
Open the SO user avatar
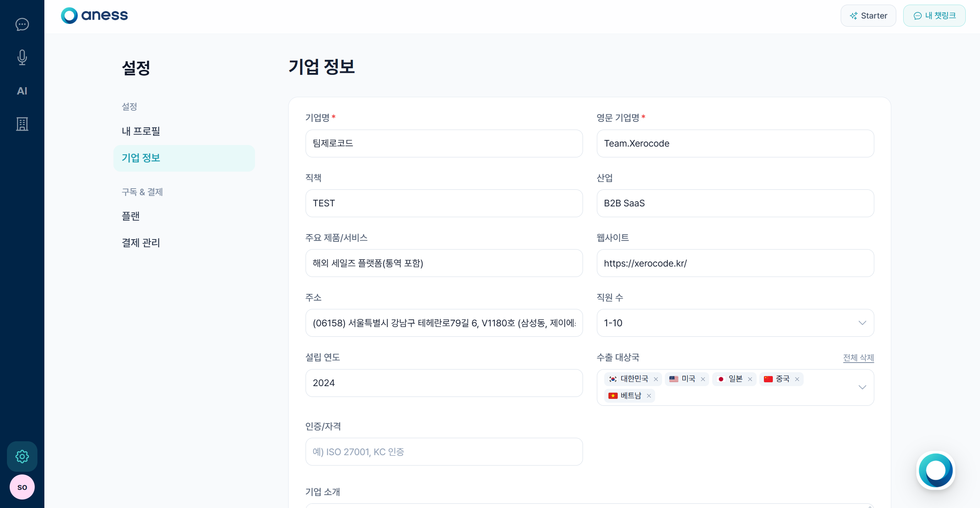point(22,487)
